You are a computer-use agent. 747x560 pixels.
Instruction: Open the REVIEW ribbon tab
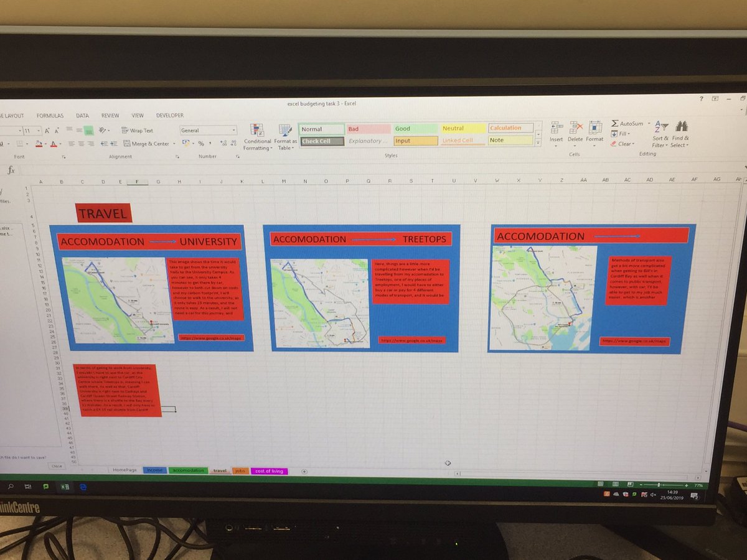click(x=110, y=116)
